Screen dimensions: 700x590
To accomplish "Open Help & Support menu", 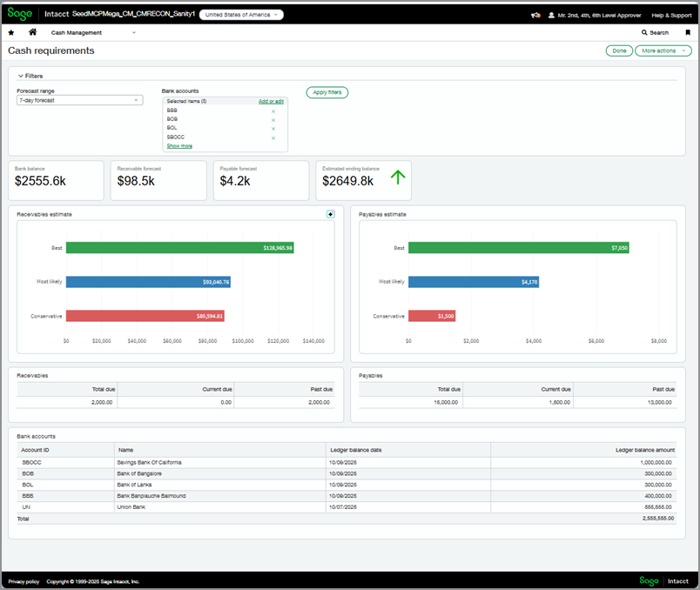I will tap(671, 15).
